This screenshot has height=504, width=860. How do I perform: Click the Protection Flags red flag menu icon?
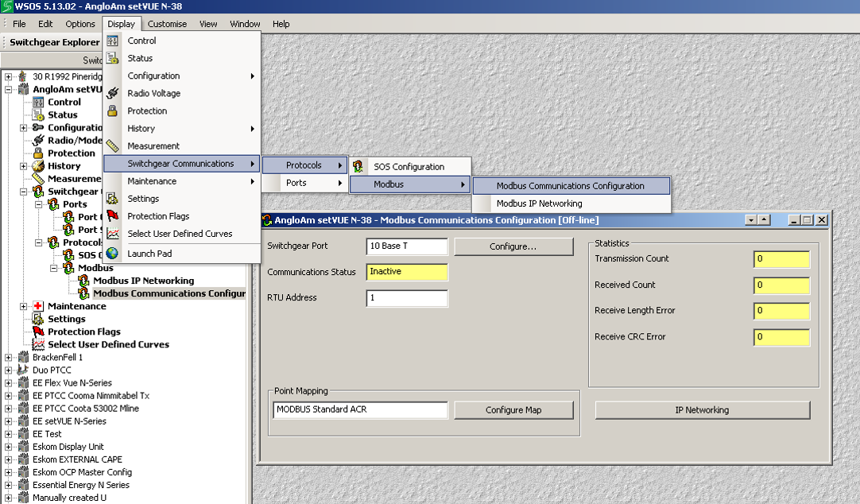click(112, 216)
